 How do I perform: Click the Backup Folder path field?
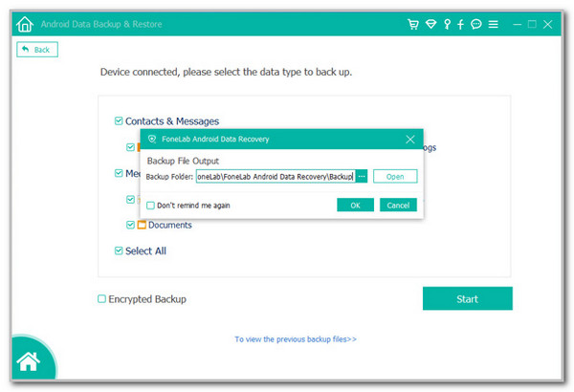tap(275, 177)
